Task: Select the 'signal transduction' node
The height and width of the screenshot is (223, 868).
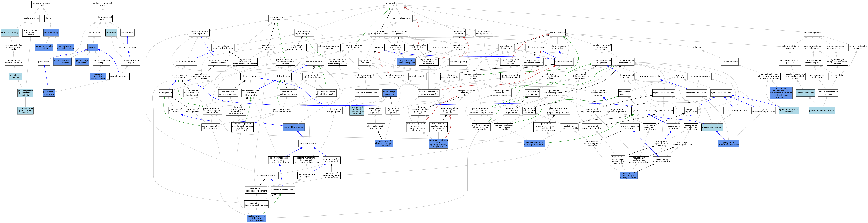Action: pyautogui.click(x=564, y=62)
